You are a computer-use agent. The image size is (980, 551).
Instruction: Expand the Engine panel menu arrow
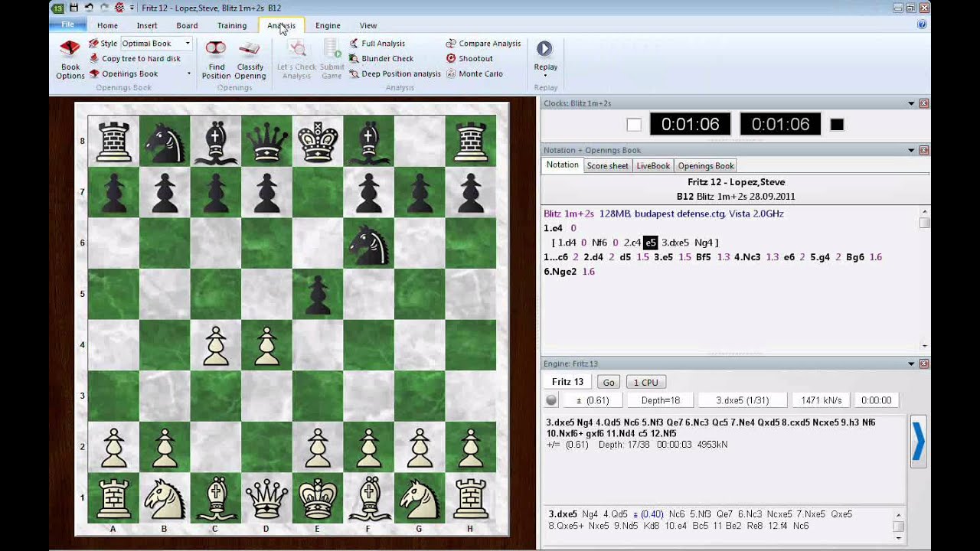(x=911, y=364)
